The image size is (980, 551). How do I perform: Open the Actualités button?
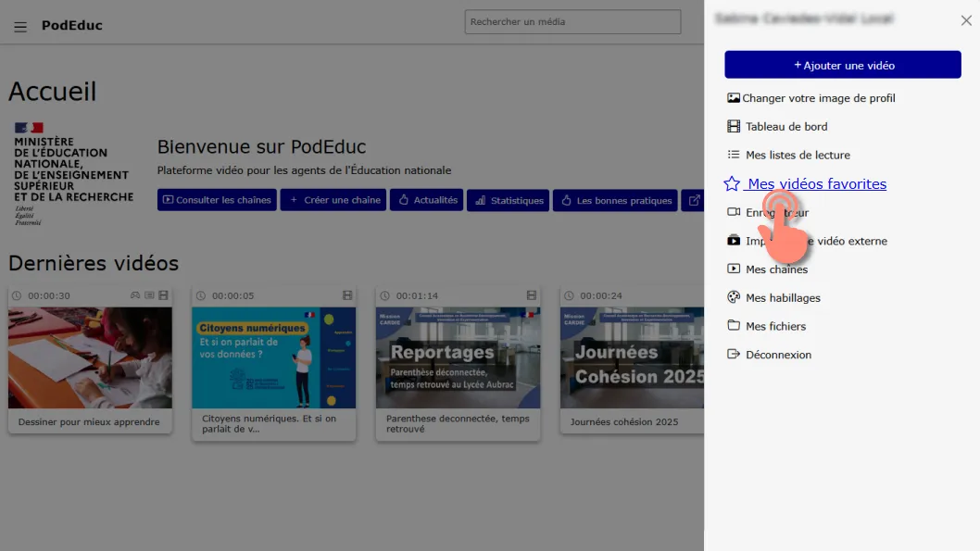point(426,200)
